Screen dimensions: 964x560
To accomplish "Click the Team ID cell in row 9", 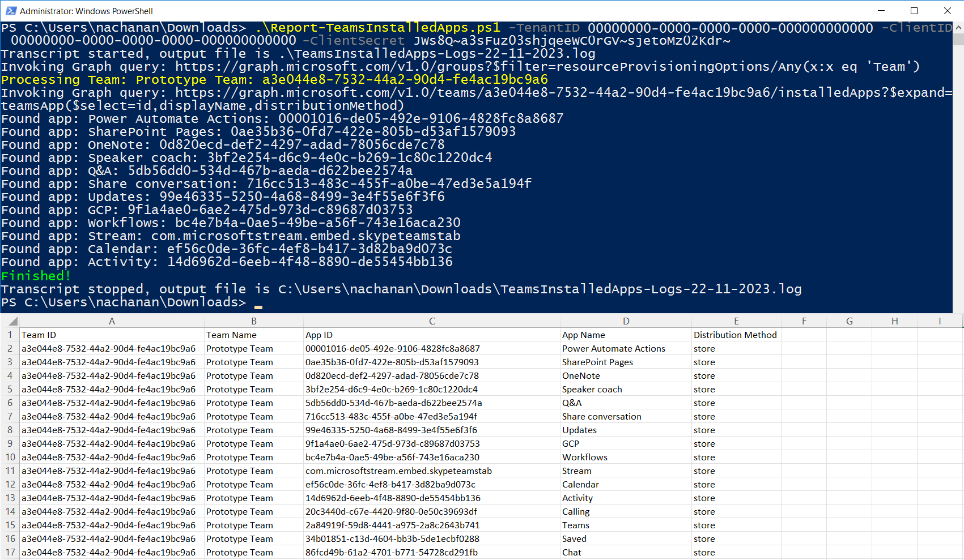I will (x=112, y=443).
